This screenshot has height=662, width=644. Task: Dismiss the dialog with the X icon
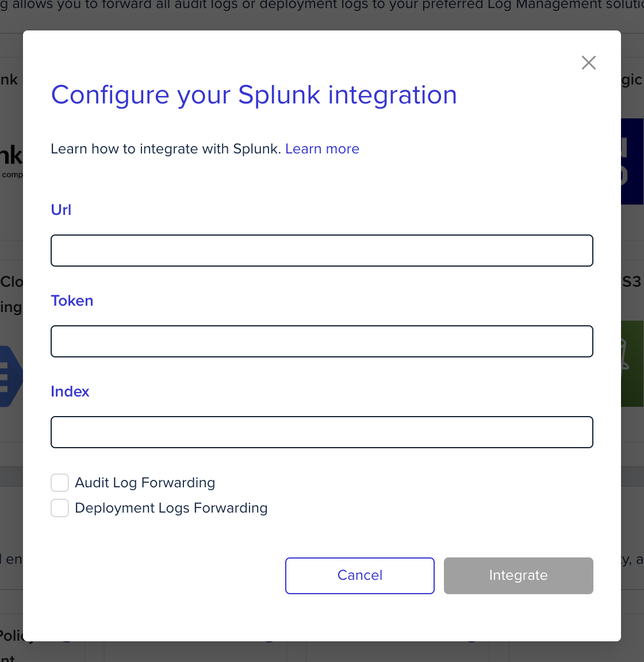pyautogui.click(x=588, y=63)
